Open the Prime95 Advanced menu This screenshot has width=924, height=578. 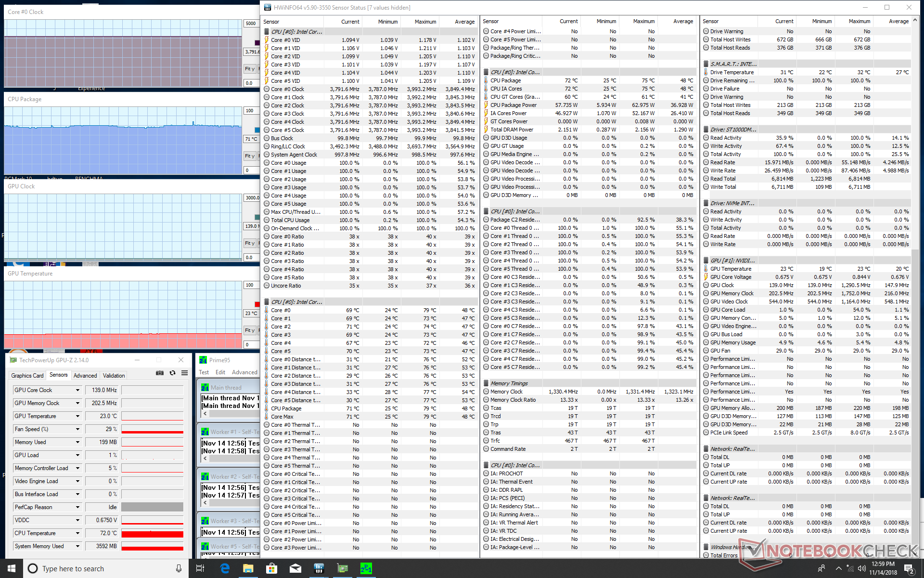pos(244,372)
